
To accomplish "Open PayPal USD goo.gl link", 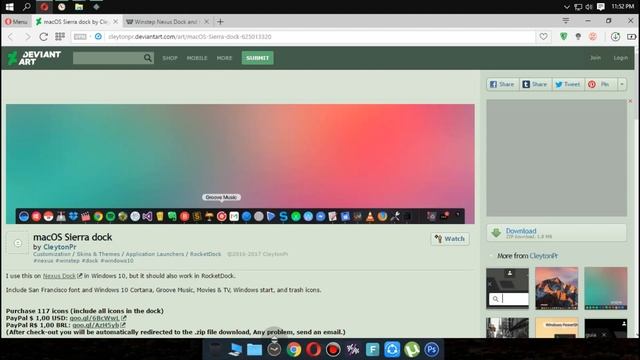I will [x=95, y=318].
